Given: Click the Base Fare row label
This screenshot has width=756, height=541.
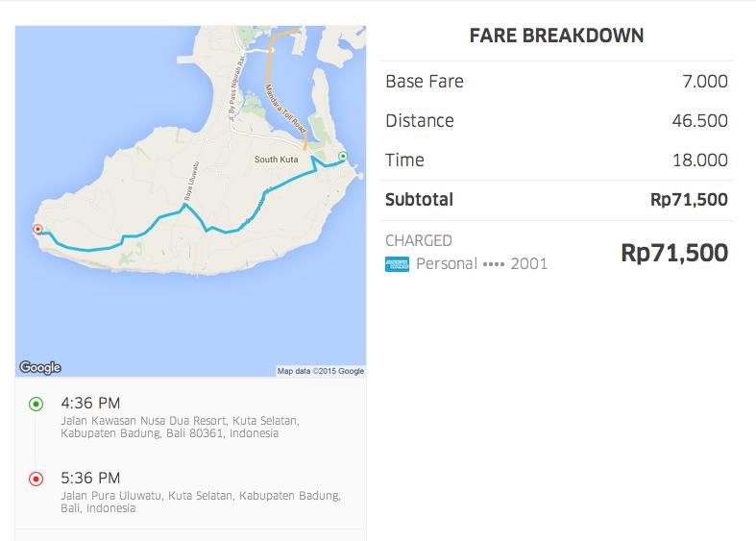Looking at the screenshot, I should pyautogui.click(x=424, y=82).
